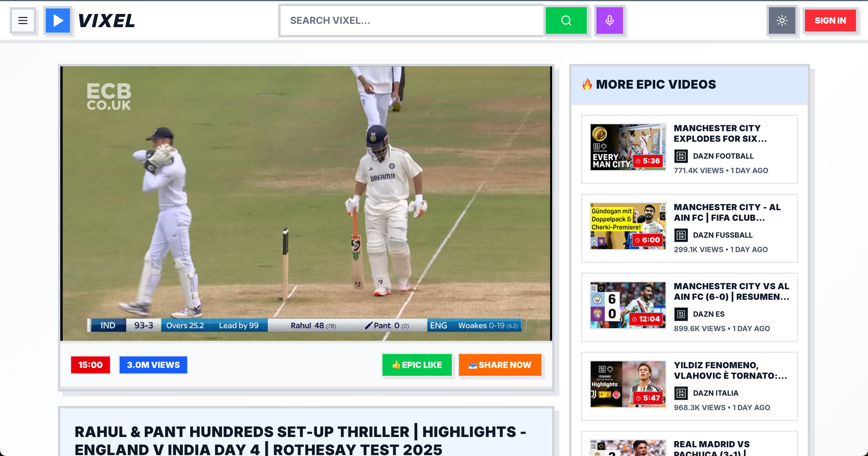Viewport: 868px width, 456px height.
Task: Click the DAZN Italia channel icon
Action: [681, 393]
